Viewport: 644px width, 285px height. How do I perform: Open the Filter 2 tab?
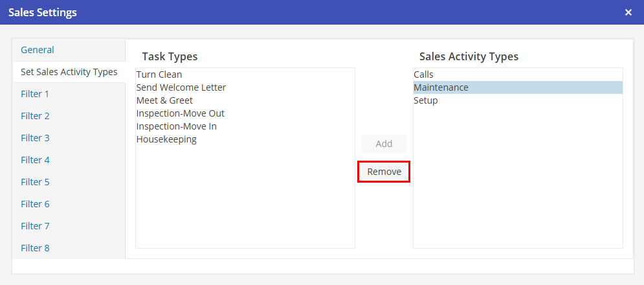pos(35,116)
